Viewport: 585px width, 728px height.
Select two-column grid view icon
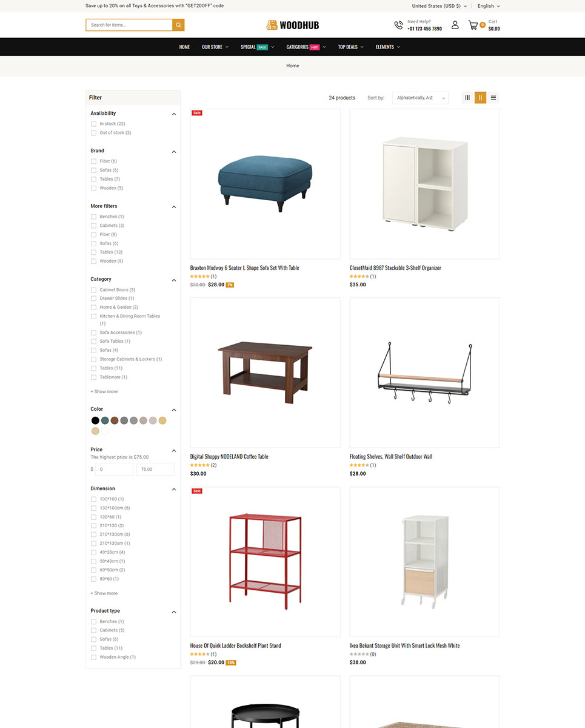pos(480,98)
